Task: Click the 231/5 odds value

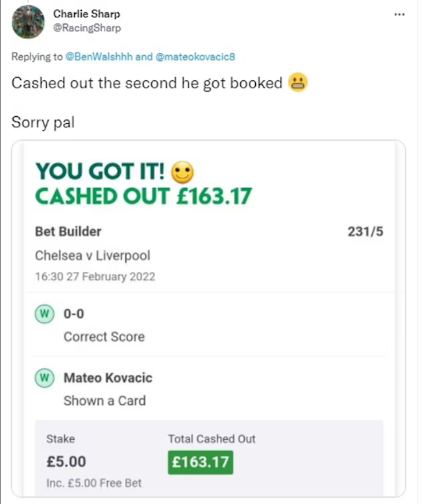Action: point(366,231)
